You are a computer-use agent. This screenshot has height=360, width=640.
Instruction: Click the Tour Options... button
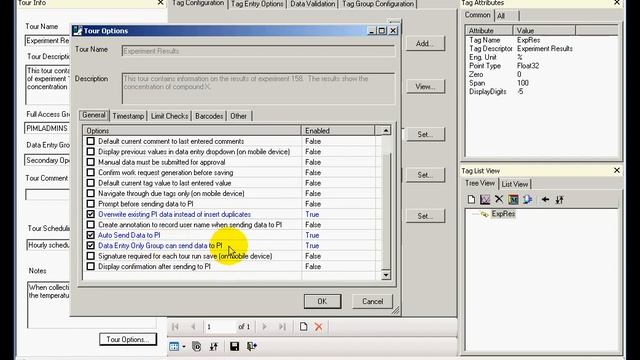(x=128, y=339)
